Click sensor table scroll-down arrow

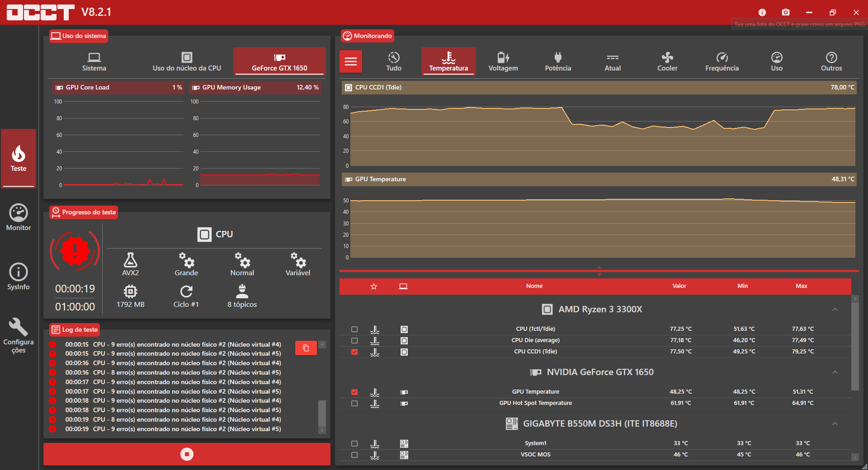855,457
